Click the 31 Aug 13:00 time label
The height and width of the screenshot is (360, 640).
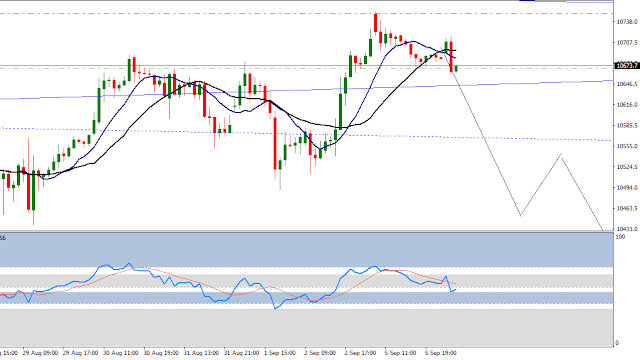(201, 353)
